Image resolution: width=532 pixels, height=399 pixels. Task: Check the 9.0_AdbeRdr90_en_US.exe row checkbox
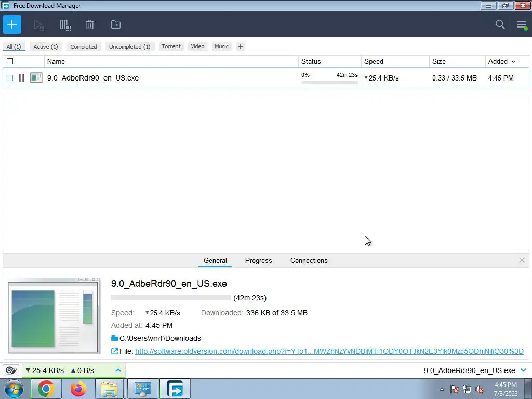(10, 78)
